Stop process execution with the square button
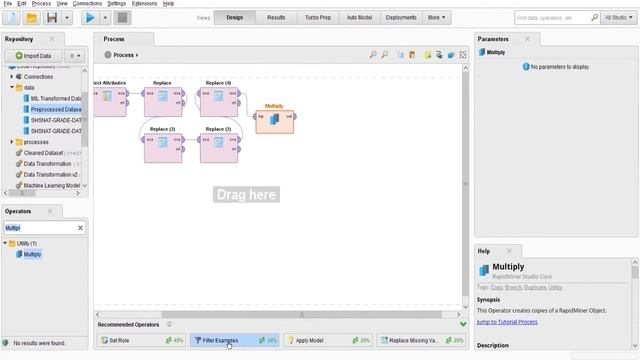 click(x=122, y=18)
